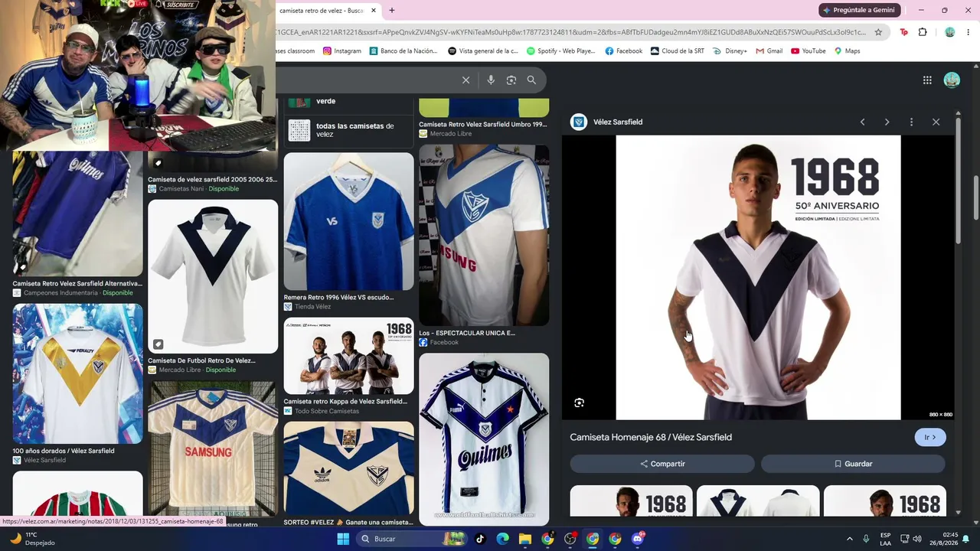Open the large 1968 anniversary shirt image
The height and width of the screenshot is (551, 980).
click(x=758, y=278)
